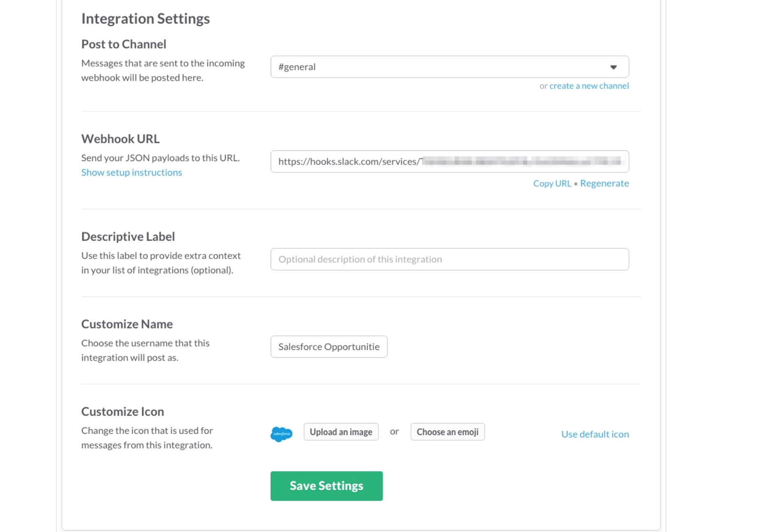
Task: Click the Post to Channel heading
Action: [123, 44]
